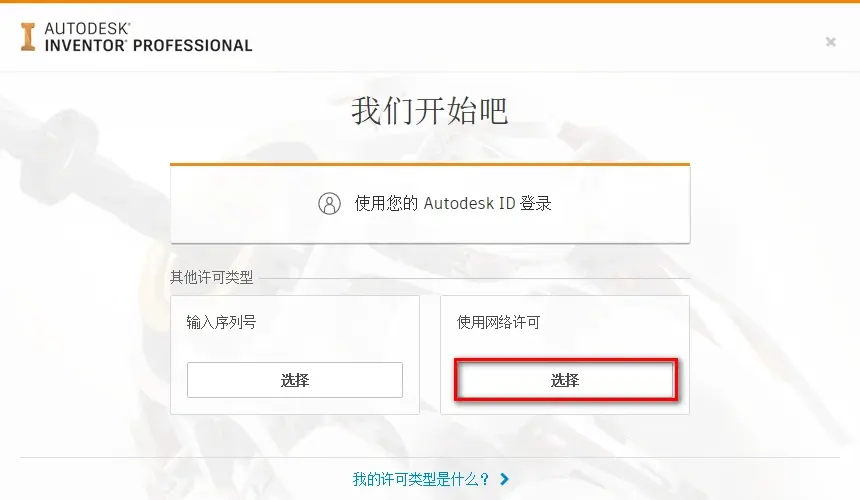Click the divider line beside 其他许可类型
This screenshot has height=500, width=860.
(x=474, y=279)
